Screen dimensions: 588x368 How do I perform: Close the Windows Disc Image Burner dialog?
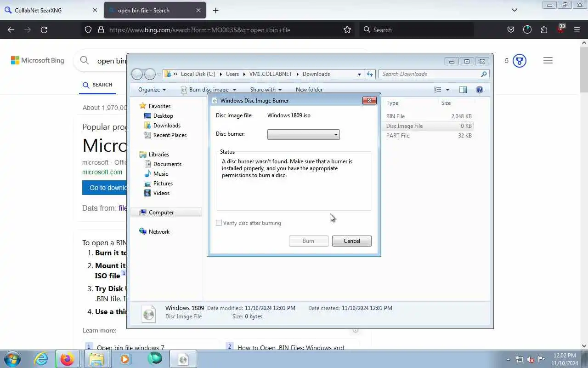[369, 100]
